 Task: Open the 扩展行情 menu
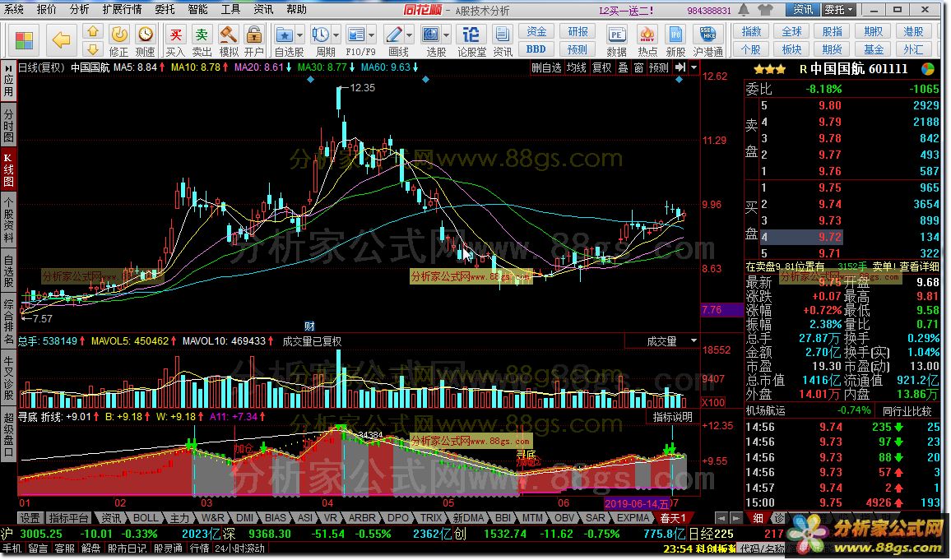pos(122,9)
